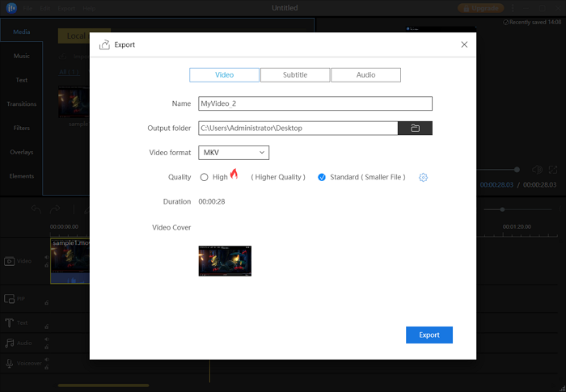Open the Video format MKV dropdown
The width and height of the screenshot is (566, 392).
coord(234,152)
